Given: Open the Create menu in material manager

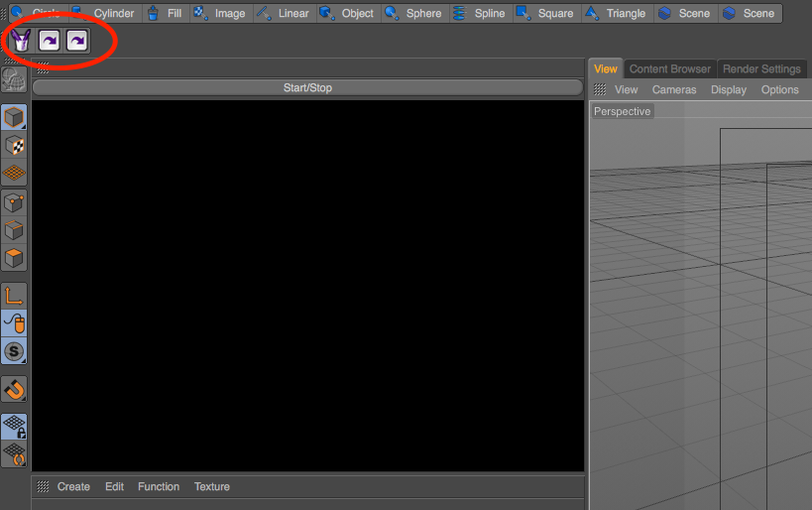Looking at the screenshot, I should 73,486.
